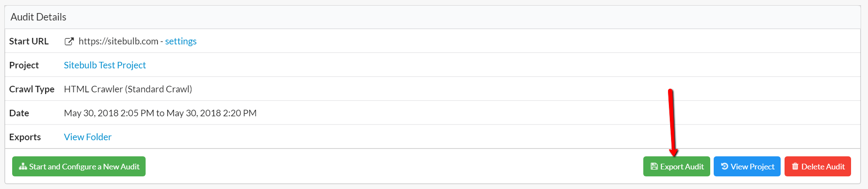Select the Exports row label
Viewport: 868px width, 189px height.
coord(25,137)
